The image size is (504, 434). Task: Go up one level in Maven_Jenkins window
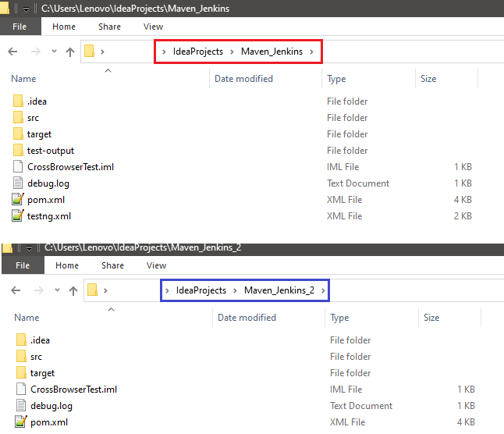(70, 52)
